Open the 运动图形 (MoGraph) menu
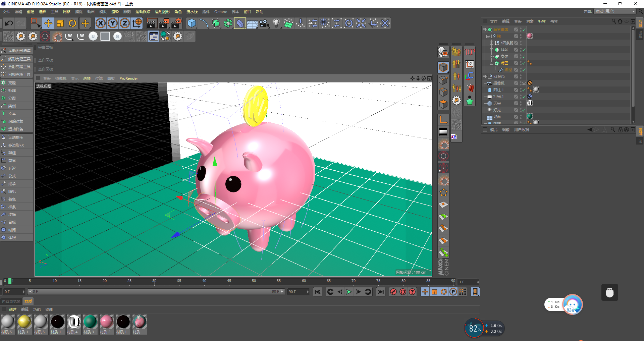 coord(162,12)
